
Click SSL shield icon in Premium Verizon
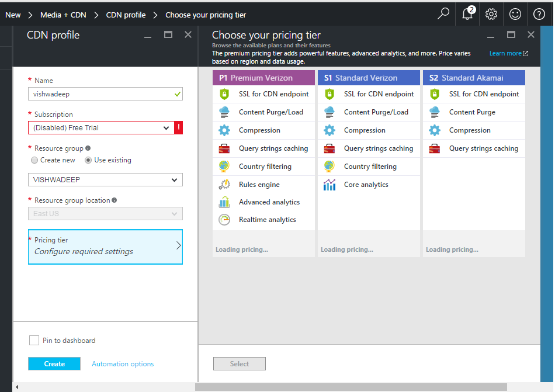(x=224, y=94)
